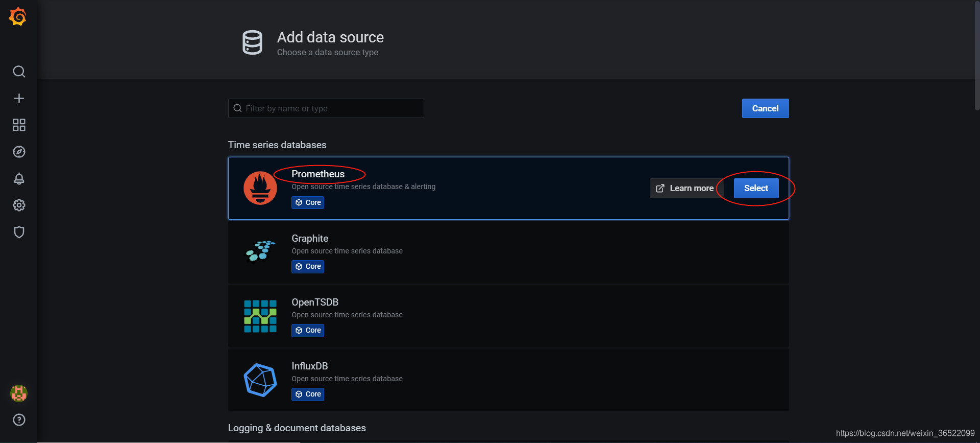Screen dimensions: 980x443
Task: Click 'Logging & document databases' heading
Action: pos(297,428)
